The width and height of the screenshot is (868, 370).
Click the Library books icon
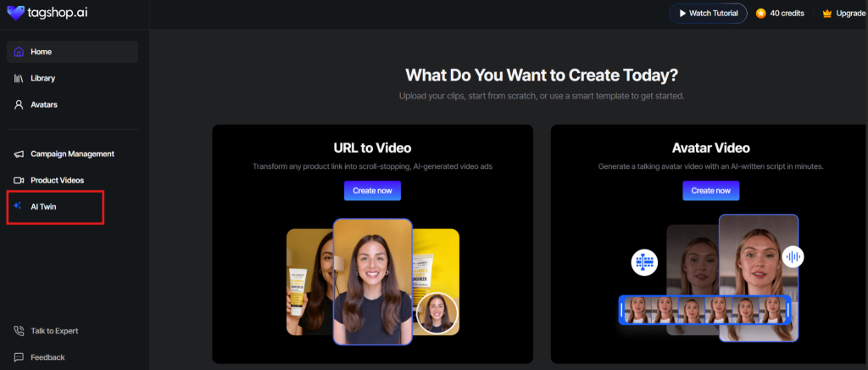coord(19,78)
